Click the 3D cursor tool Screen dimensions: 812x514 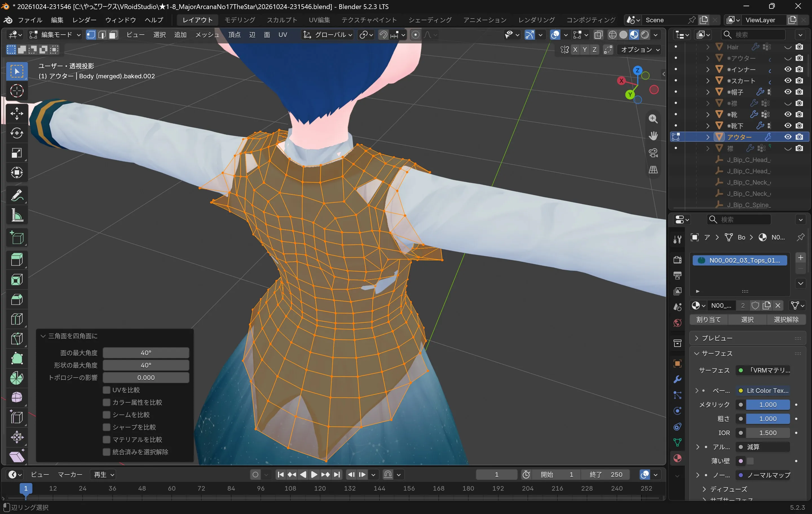tap(17, 91)
